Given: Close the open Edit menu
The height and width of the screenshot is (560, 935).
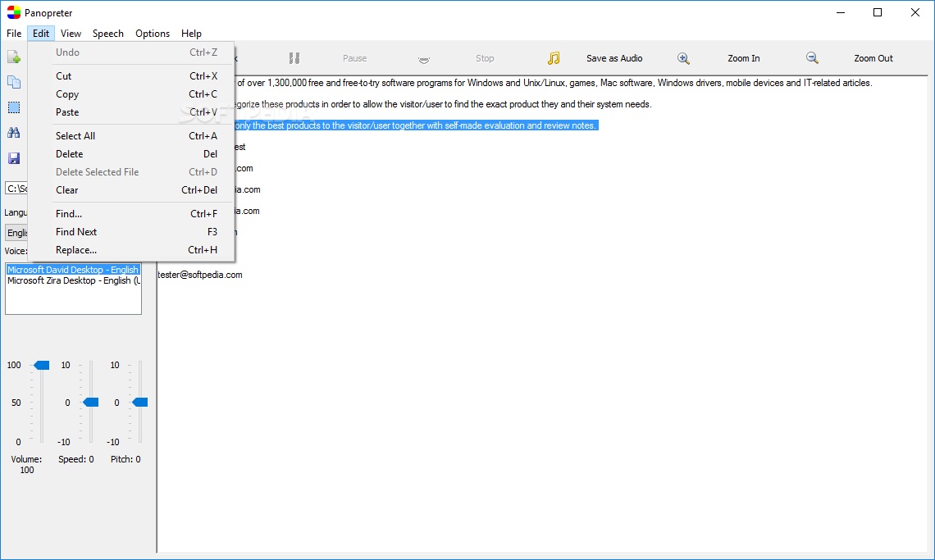Looking at the screenshot, I should pos(40,34).
